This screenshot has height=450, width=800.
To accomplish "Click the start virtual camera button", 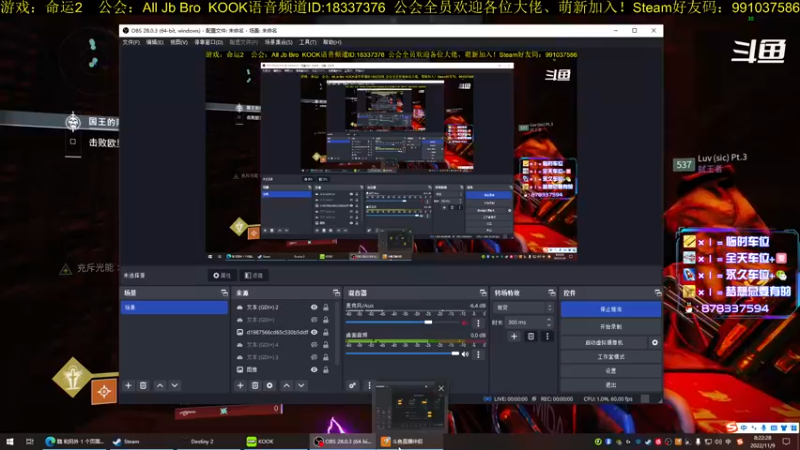I will pos(604,342).
